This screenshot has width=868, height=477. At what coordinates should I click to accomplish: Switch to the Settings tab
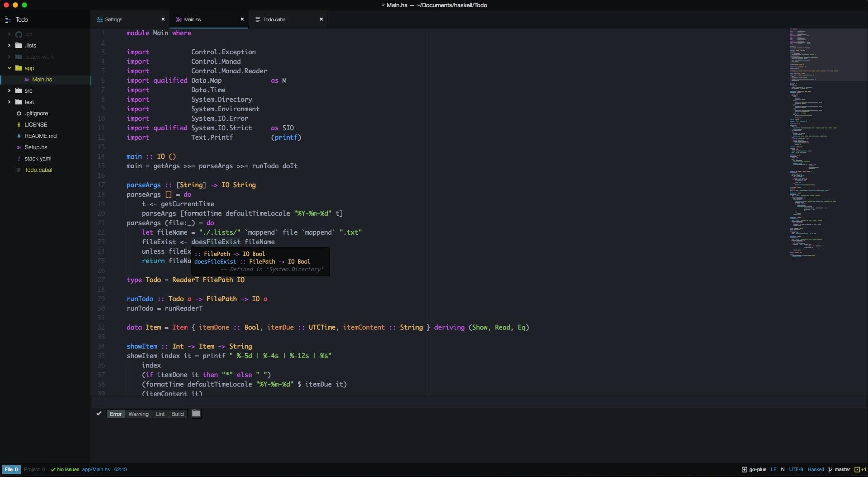click(x=113, y=19)
